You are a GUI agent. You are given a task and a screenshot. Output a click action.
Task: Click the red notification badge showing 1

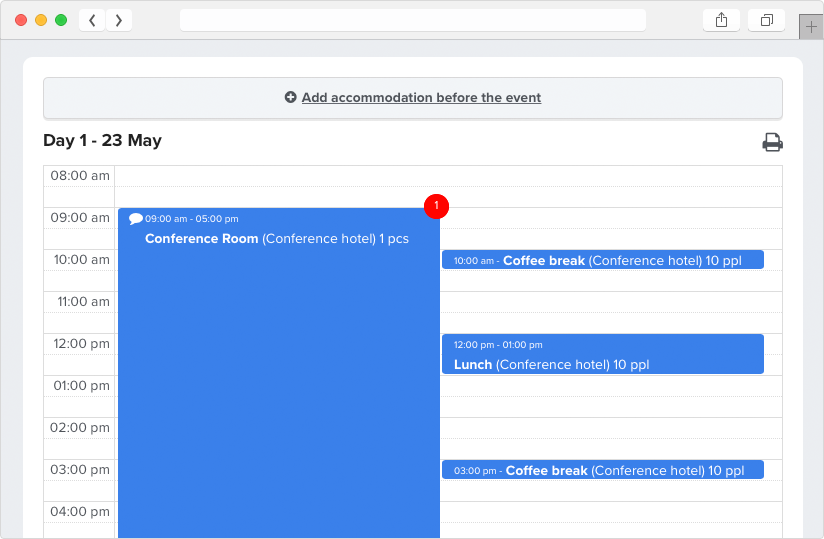[436, 206]
